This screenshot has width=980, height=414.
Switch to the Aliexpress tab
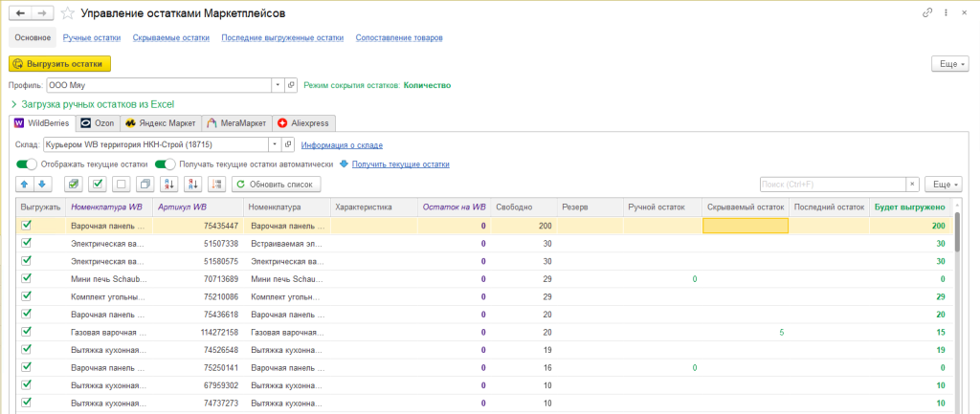pos(304,123)
